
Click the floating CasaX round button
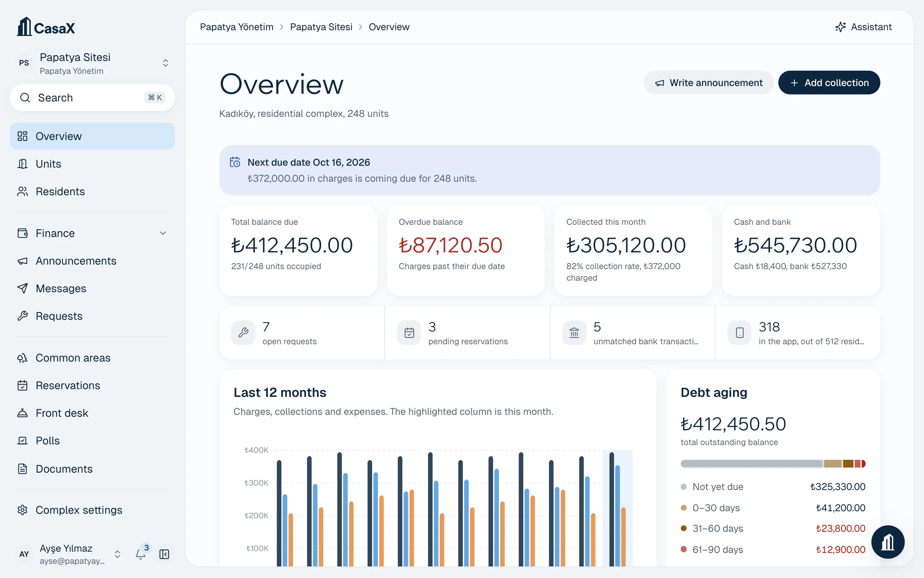(888, 542)
